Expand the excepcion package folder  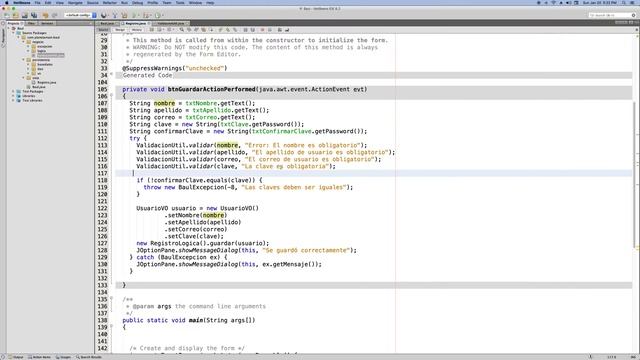pyautogui.click(x=28, y=47)
